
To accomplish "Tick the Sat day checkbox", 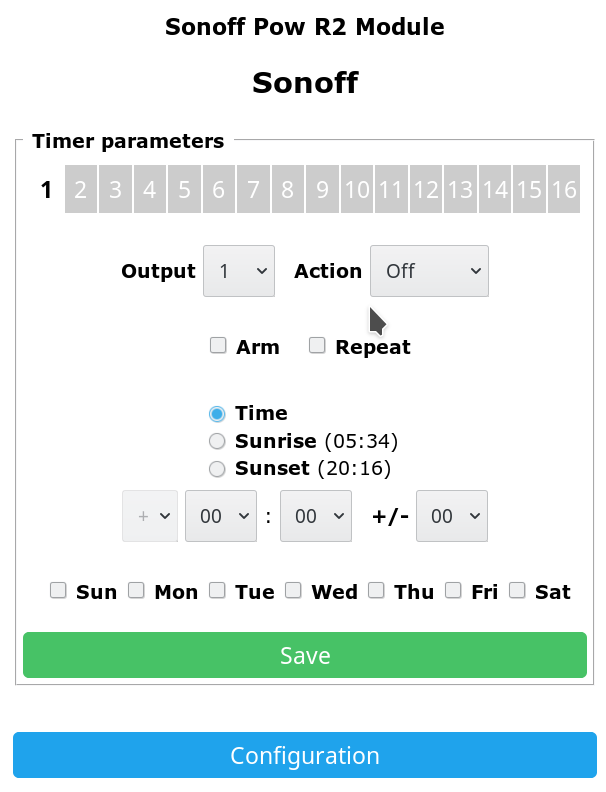I will click(517, 591).
